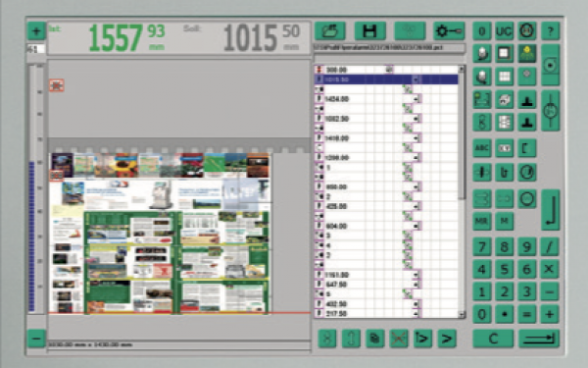Click the number 7 keypad key

pos(482,247)
